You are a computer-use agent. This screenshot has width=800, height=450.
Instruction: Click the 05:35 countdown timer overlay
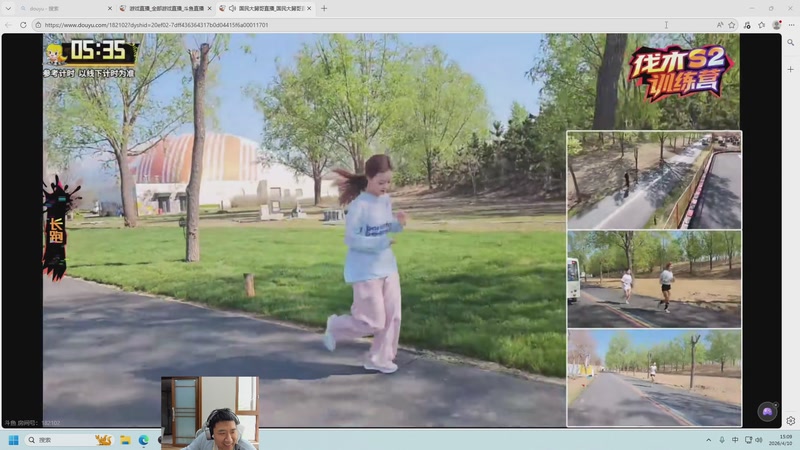click(92, 52)
